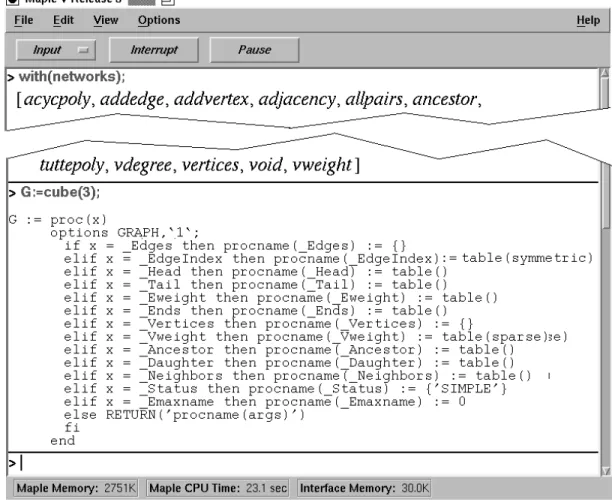Click the 'G := proc(x)' line
This screenshot has width=612, height=502.
click(58, 220)
